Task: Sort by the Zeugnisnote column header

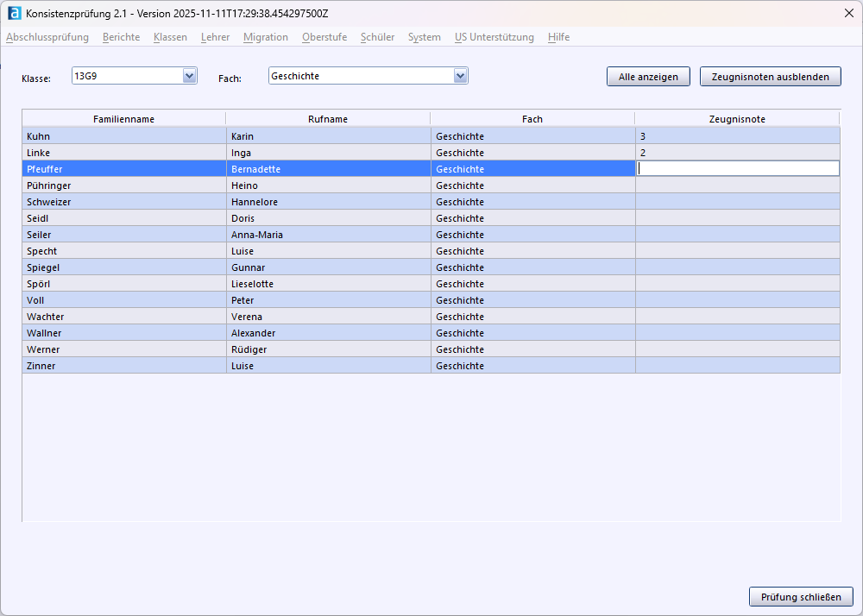Action: (x=737, y=119)
